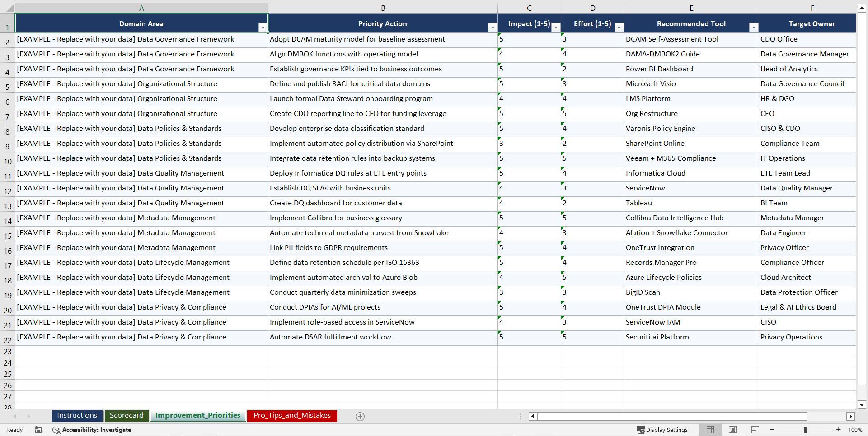The image size is (868, 436).
Task: Open the Recommended Tool filter dropdown
Action: click(753, 27)
